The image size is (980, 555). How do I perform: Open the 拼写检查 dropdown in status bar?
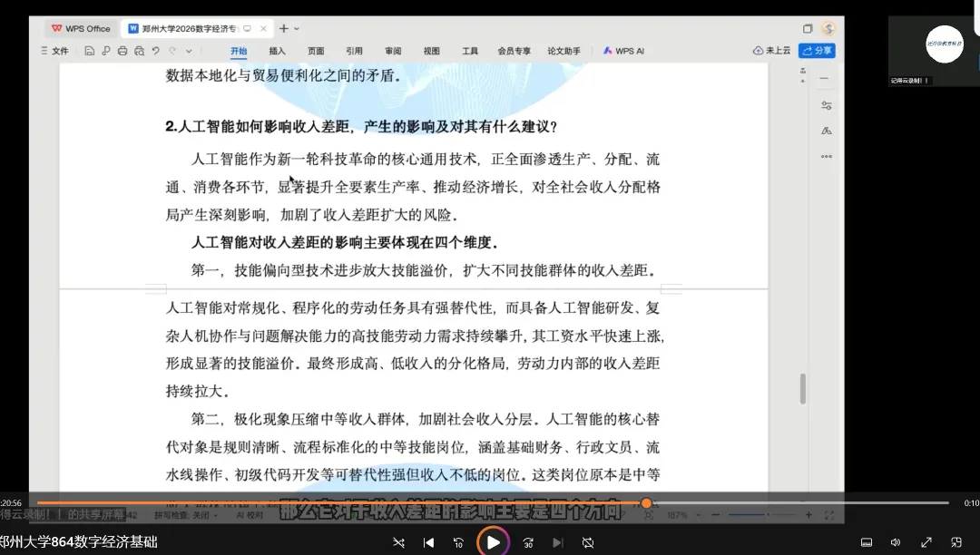click(x=186, y=516)
